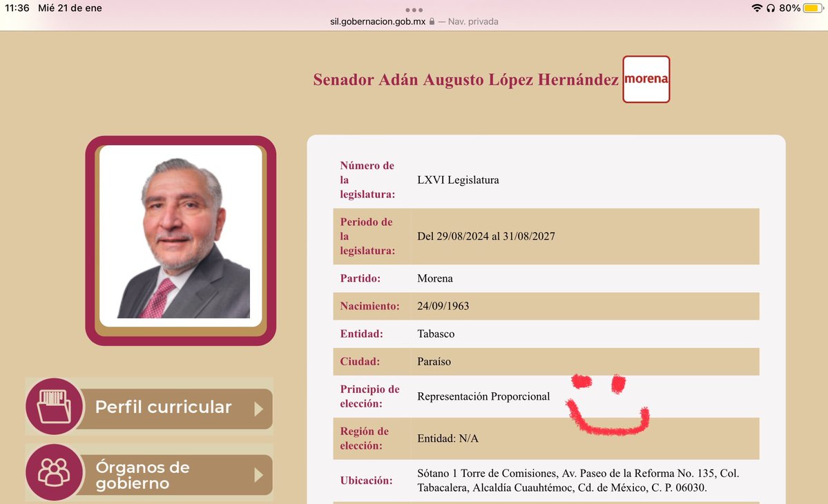Click the 'Ubicación:' label
This screenshot has height=504, width=828.
point(366,481)
